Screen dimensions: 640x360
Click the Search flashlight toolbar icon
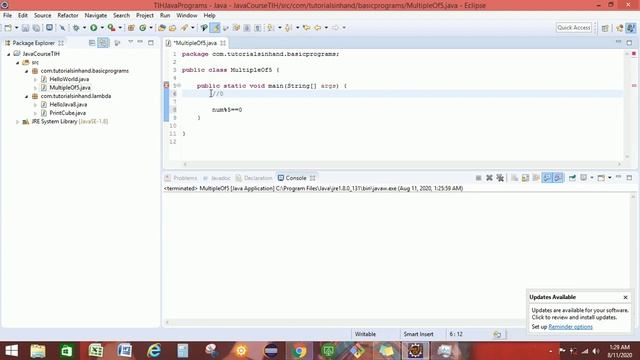184,28
